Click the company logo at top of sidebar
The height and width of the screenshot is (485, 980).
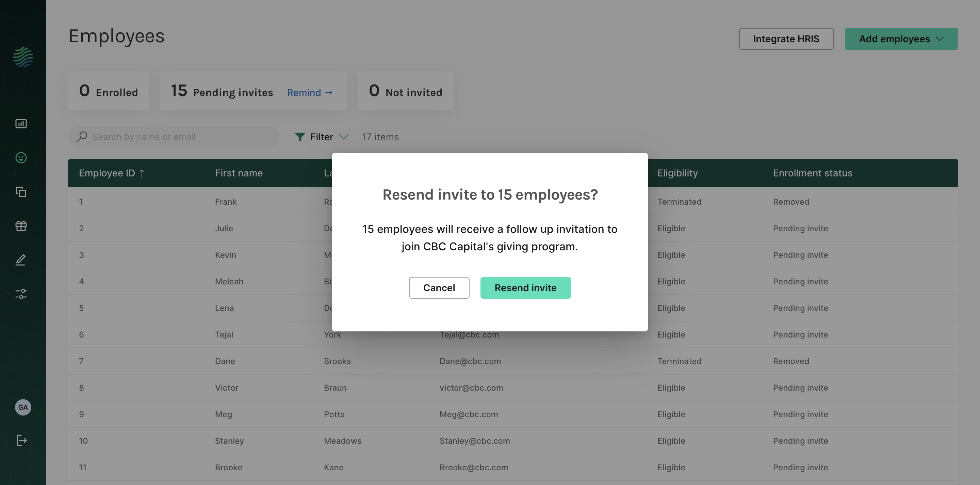point(23,57)
